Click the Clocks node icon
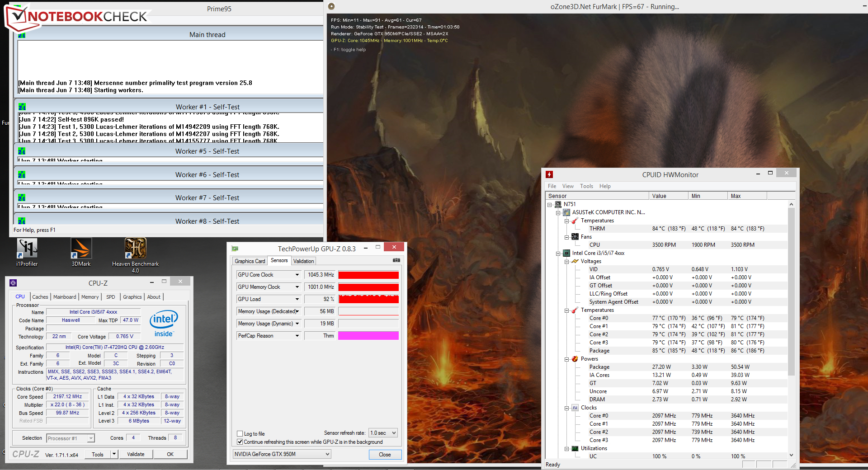 click(x=575, y=408)
